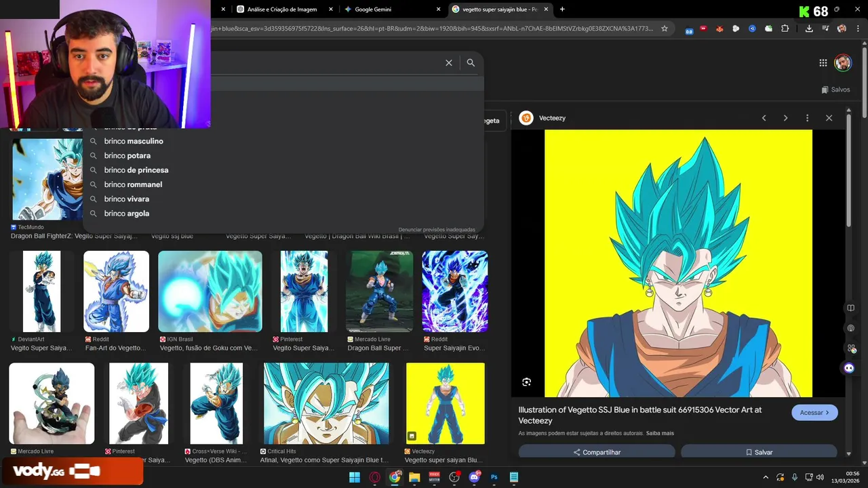
Task: Select suggestion brinco de princesa
Action: [136, 170]
